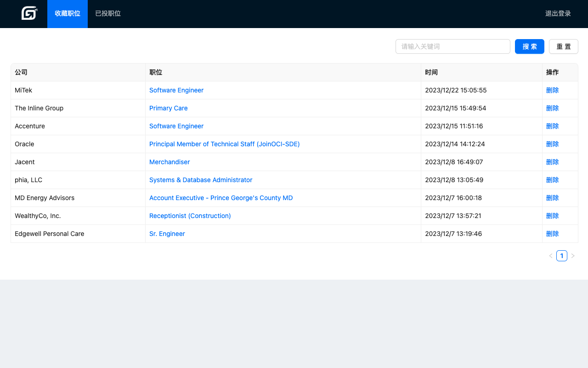Click the time 2023/12/22 15:05:55

point(456,90)
